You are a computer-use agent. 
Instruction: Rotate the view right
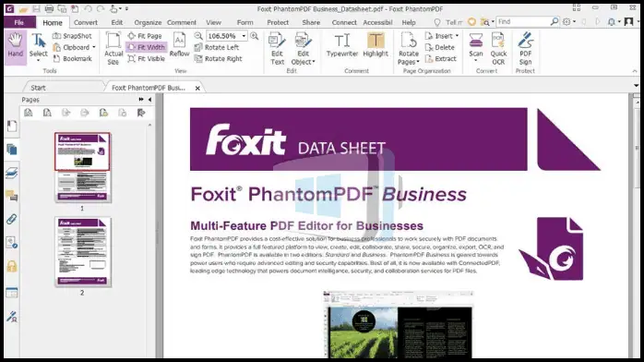coord(218,59)
